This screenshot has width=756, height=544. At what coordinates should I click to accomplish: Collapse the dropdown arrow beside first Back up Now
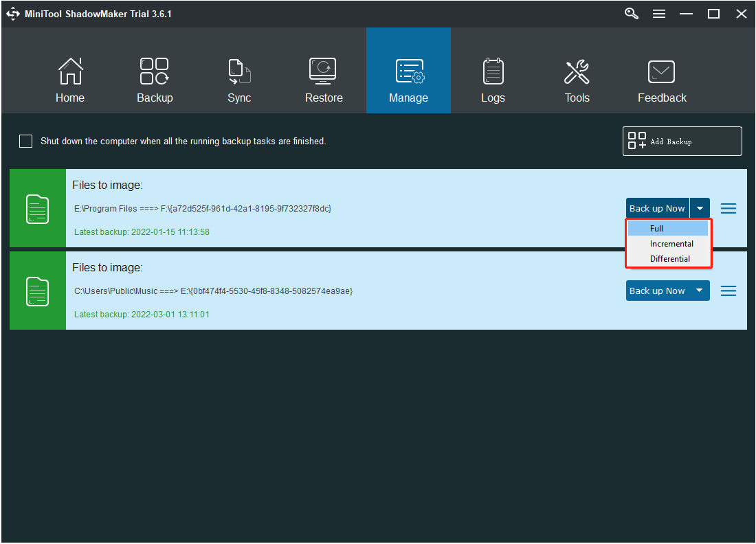[700, 208]
